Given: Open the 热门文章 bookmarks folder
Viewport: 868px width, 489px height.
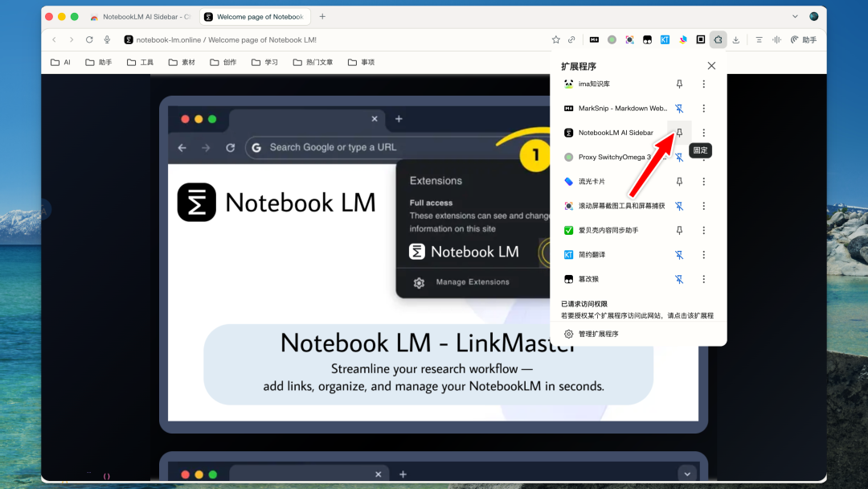Looking at the screenshot, I should [313, 62].
